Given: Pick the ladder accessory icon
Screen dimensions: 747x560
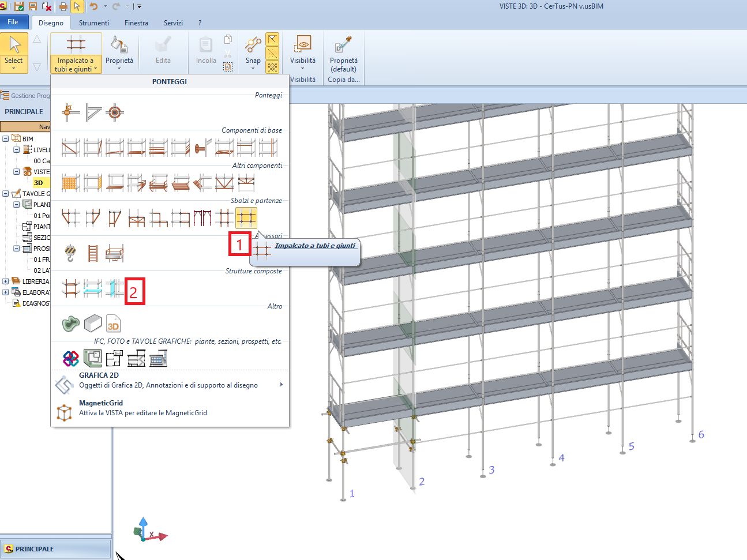Looking at the screenshot, I should 92,253.
